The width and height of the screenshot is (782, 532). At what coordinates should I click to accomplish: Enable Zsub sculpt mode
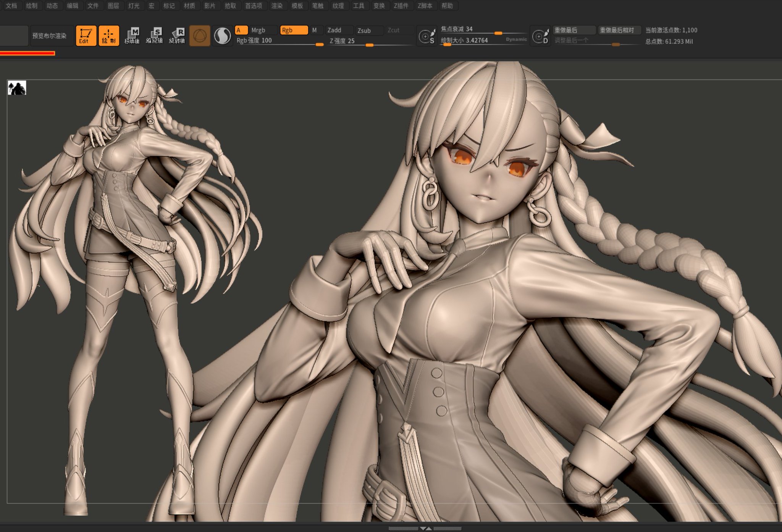click(x=369, y=31)
